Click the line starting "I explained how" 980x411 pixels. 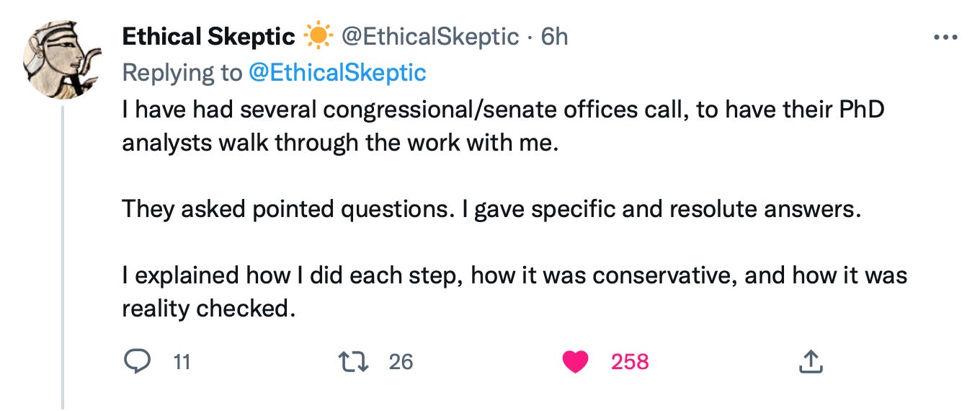514,275
